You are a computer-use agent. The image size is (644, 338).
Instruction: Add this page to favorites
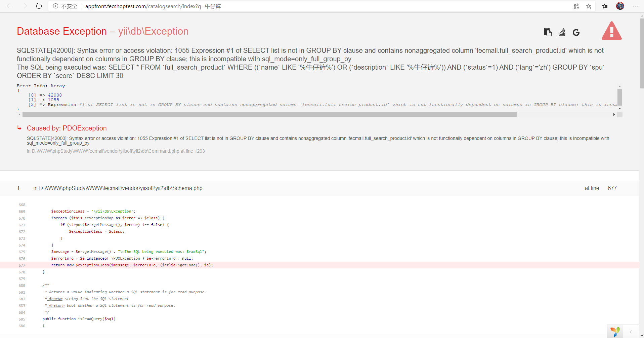point(589,6)
